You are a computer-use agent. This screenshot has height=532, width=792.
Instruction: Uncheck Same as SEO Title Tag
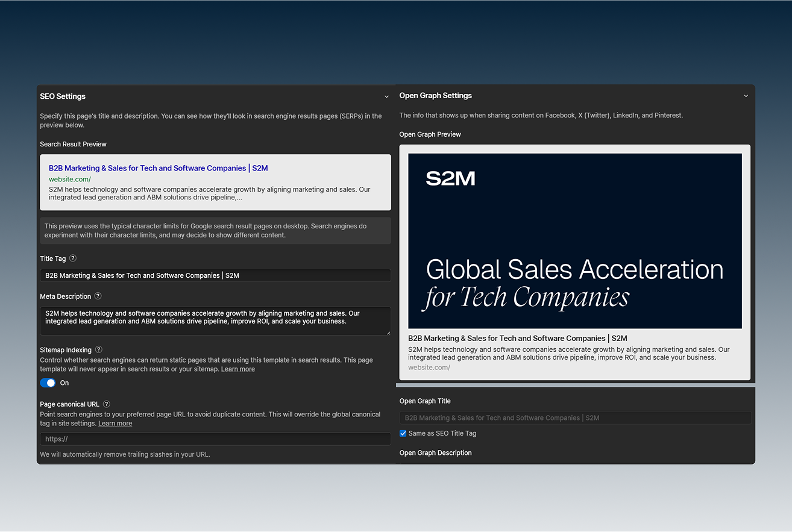[x=403, y=433]
